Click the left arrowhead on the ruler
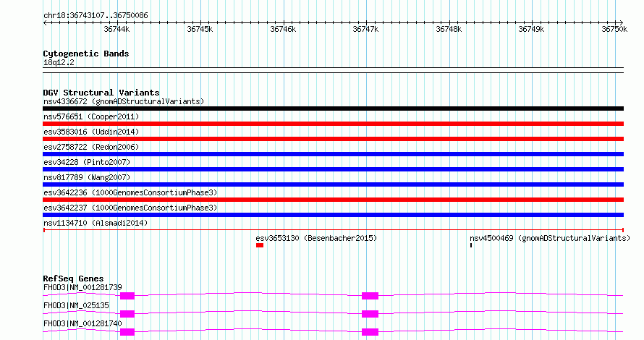The width and height of the screenshot is (644, 340). (45, 23)
